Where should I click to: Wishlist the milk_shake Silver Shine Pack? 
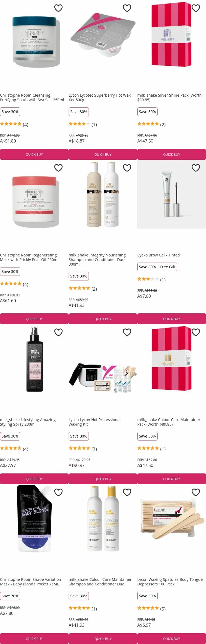pyautogui.click(x=196, y=8)
